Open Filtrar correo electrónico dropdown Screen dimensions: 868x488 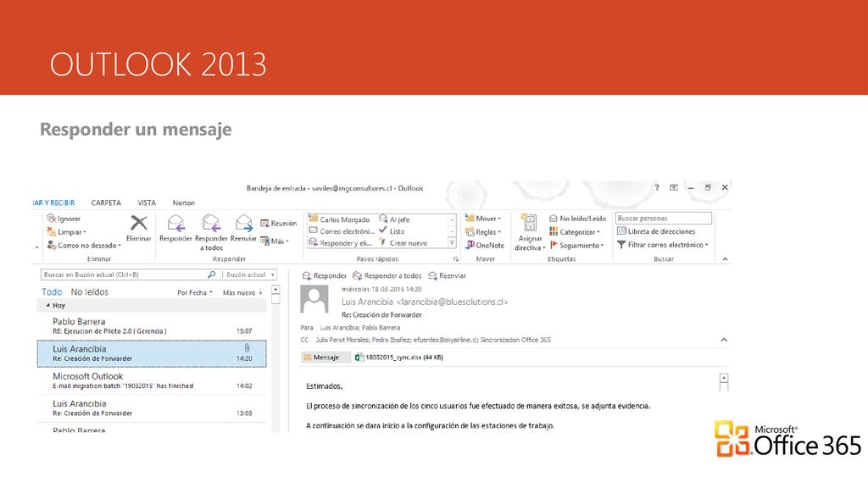663,245
